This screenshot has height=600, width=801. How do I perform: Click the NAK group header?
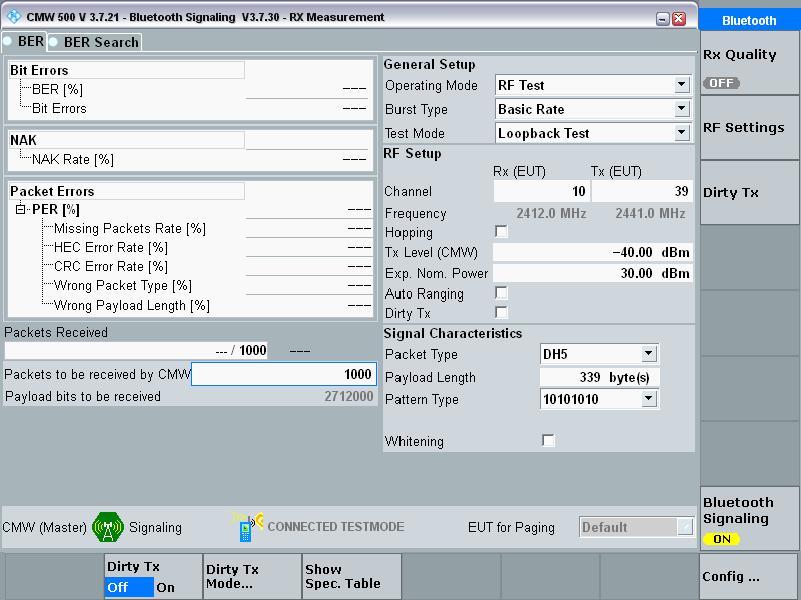tap(127, 140)
